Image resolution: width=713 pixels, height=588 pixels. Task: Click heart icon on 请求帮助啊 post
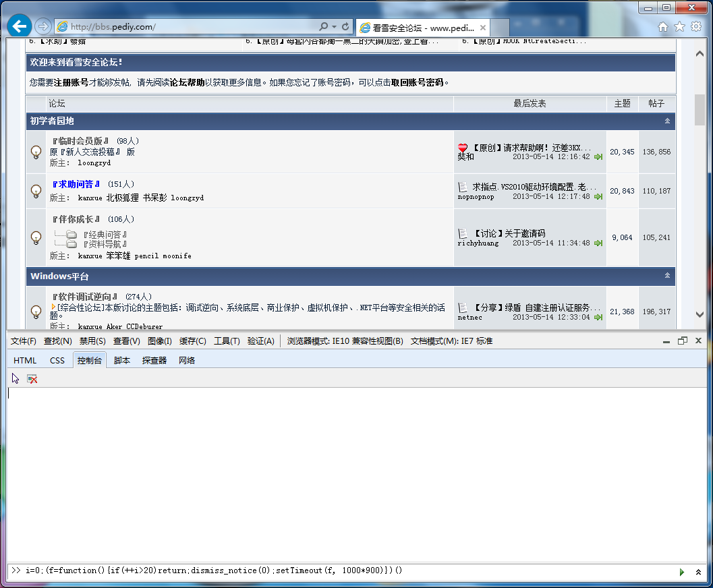click(463, 148)
